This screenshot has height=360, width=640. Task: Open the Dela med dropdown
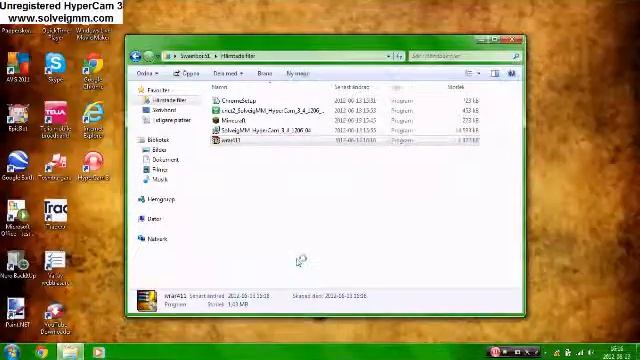click(x=228, y=73)
